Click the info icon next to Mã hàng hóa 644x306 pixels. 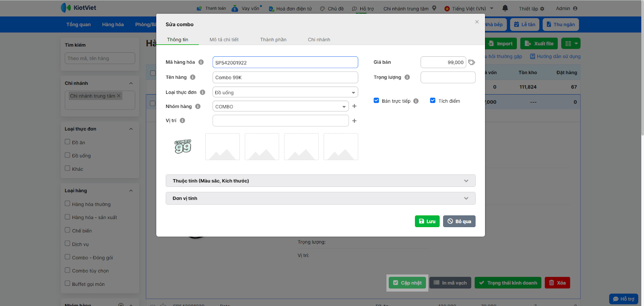[201, 62]
